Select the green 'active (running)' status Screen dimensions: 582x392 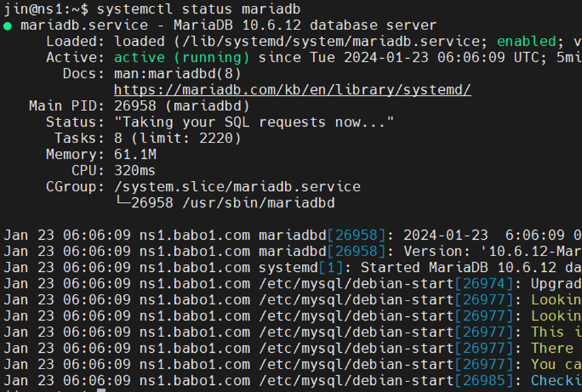(x=182, y=57)
